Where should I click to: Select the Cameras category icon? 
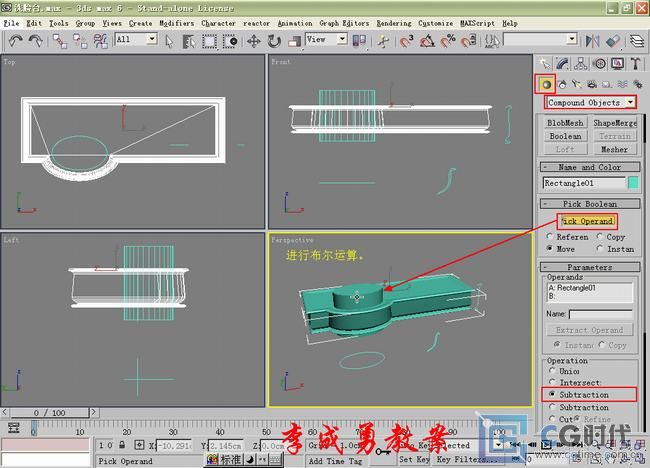tap(592, 85)
